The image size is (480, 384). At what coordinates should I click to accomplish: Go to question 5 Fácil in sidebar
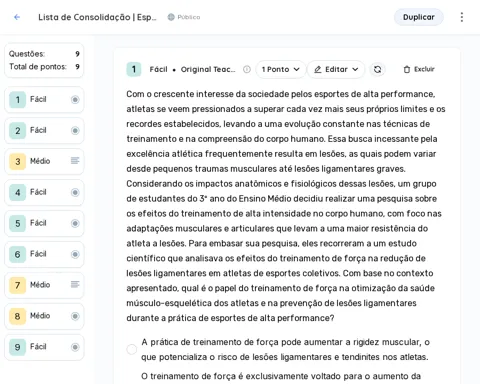coord(44,224)
